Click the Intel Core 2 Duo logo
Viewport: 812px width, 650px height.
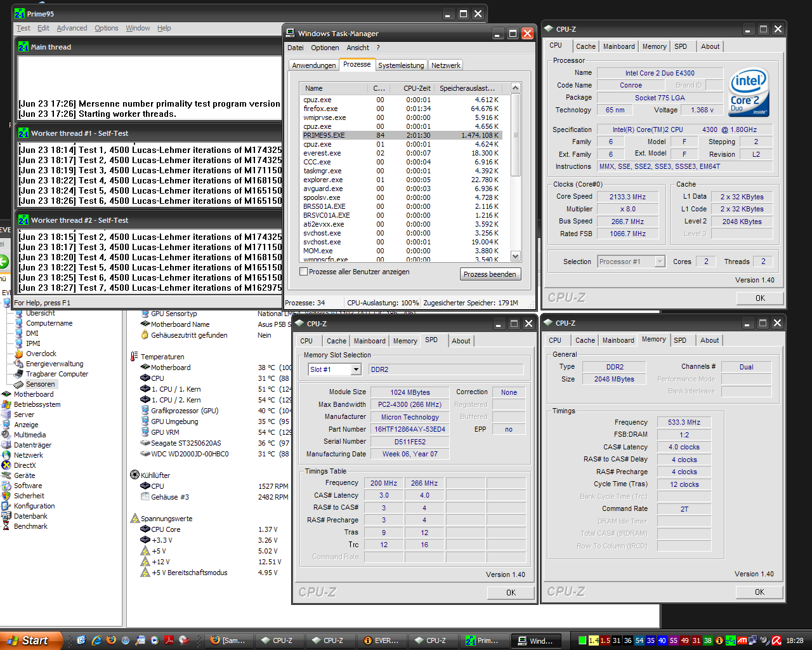[x=749, y=93]
